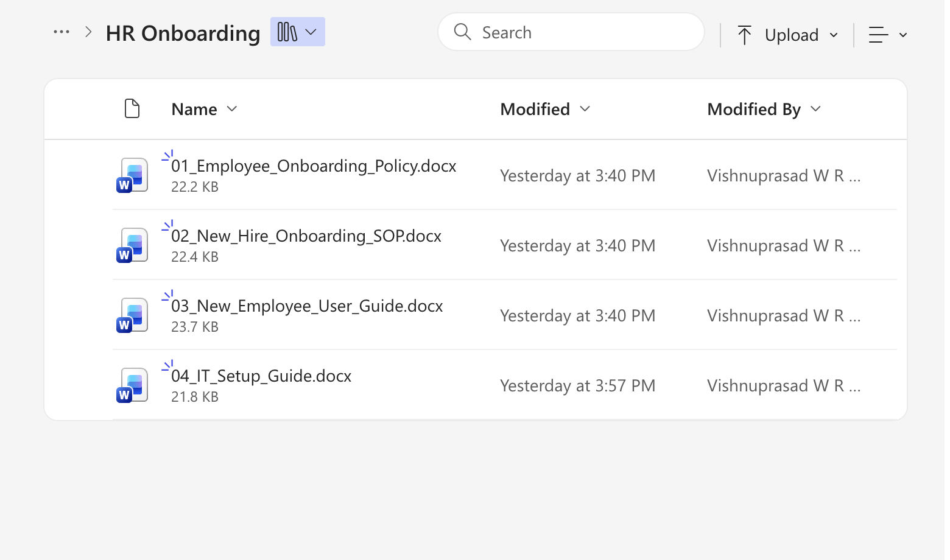Click the upload arrow icon
Screen dimensions: 950x560
744,35
